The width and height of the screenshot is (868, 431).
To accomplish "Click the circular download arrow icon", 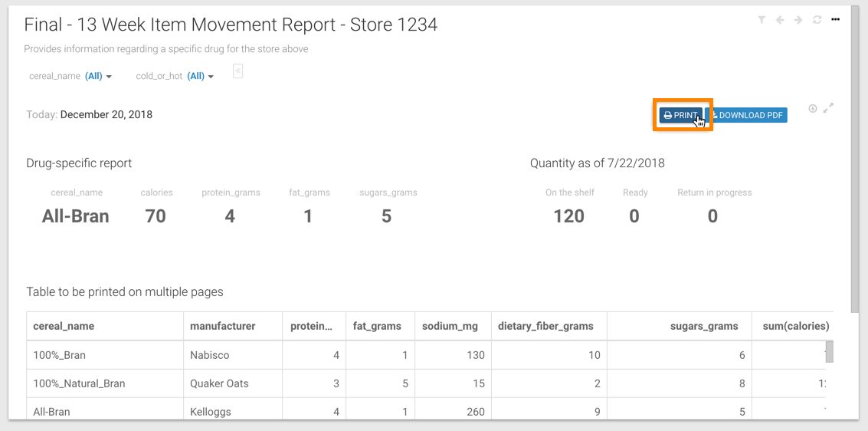I will click(813, 109).
